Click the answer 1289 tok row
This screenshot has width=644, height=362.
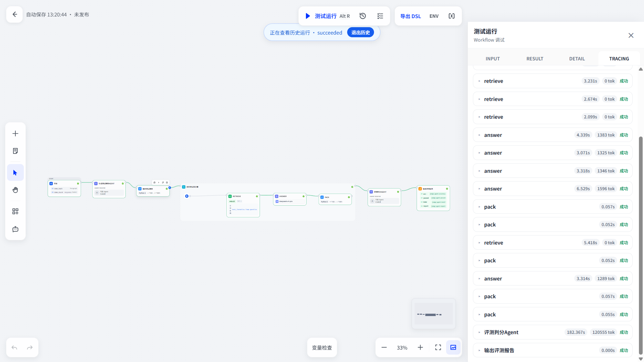[553, 278]
